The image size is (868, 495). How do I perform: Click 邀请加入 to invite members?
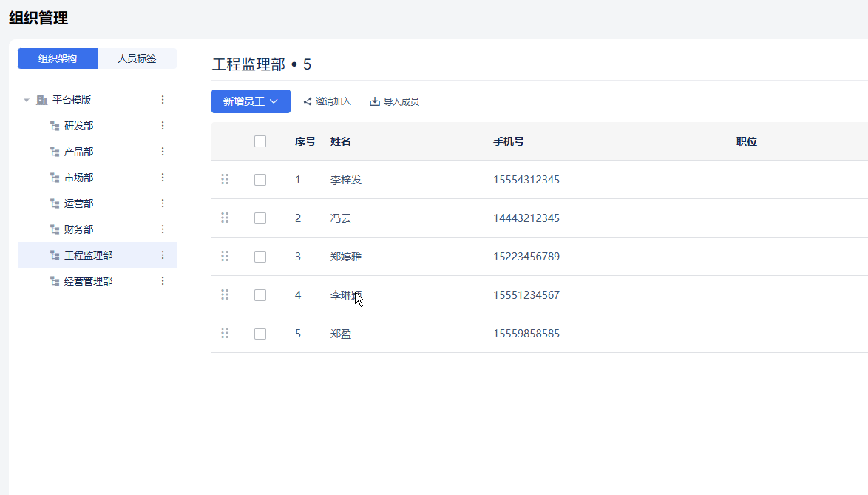click(x=327, y=101)
